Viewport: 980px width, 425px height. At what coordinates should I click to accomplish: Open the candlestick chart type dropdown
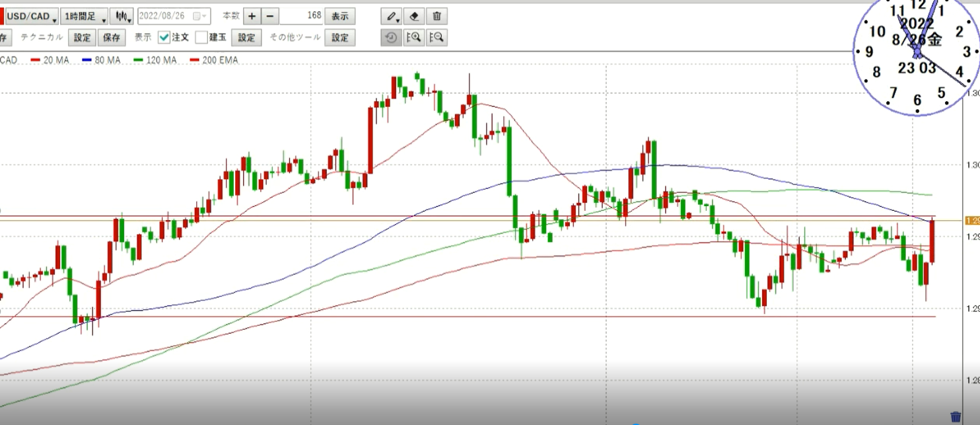[x=122, y=16]
